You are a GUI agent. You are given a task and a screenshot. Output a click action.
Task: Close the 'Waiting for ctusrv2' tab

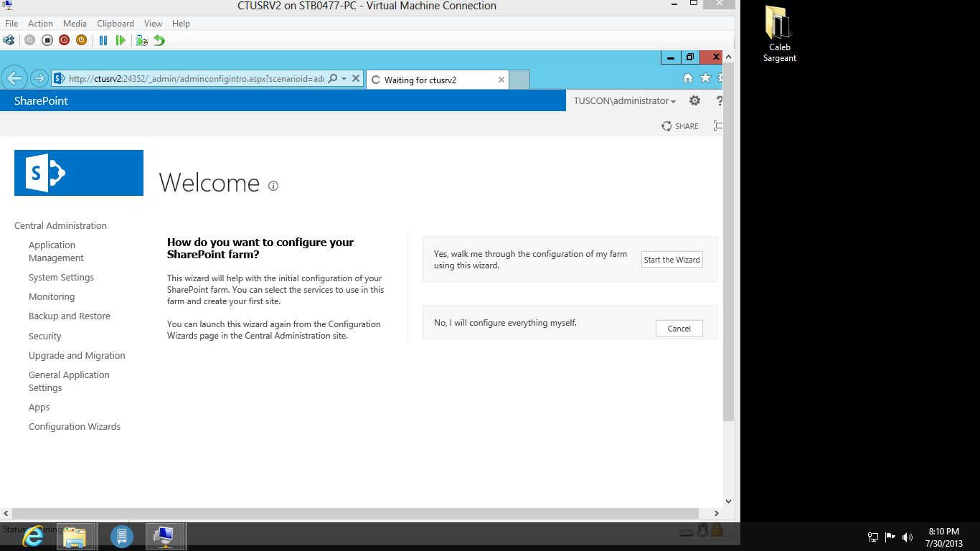501,80
